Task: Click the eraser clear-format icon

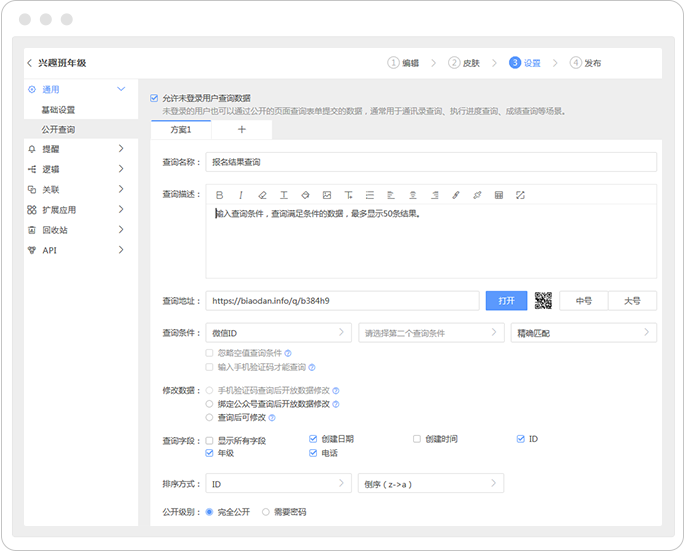Action: pos(262,194)
